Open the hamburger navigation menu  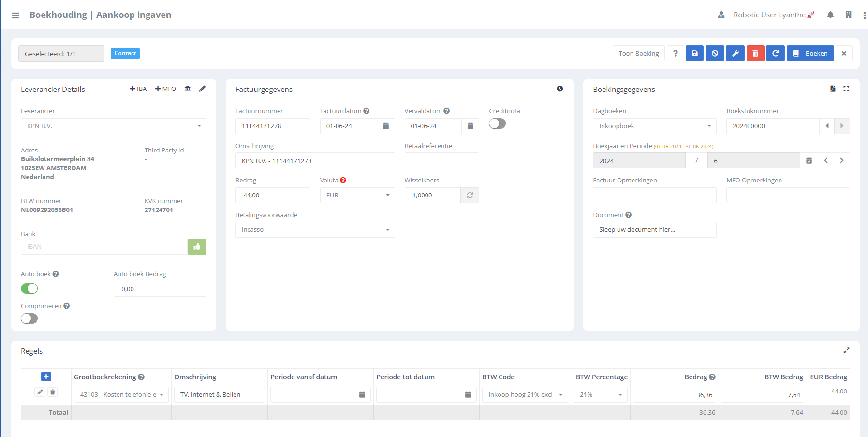coord(15,15)
